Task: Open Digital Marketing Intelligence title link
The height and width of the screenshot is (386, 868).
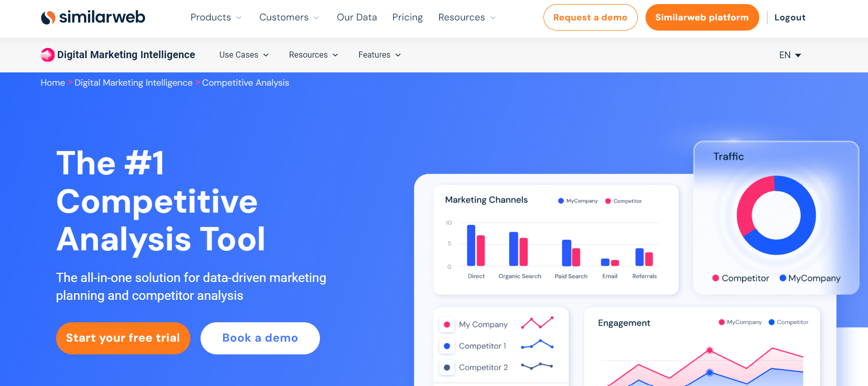Action: click(x=126, y=55)
